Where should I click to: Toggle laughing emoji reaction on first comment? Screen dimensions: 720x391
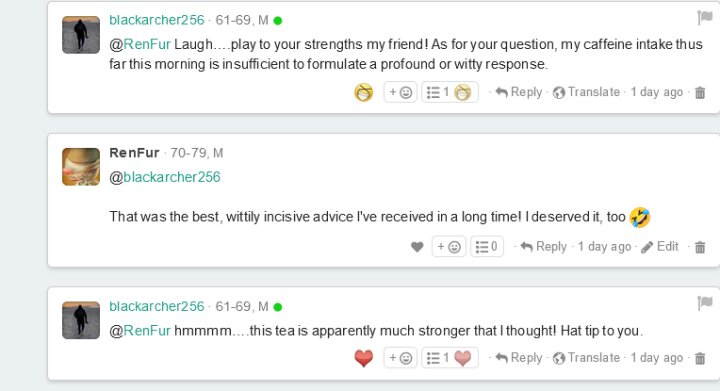point(364,92)
